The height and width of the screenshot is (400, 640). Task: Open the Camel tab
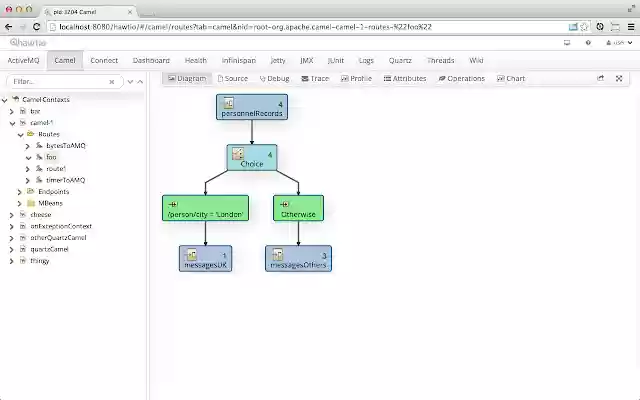point(65,60)
